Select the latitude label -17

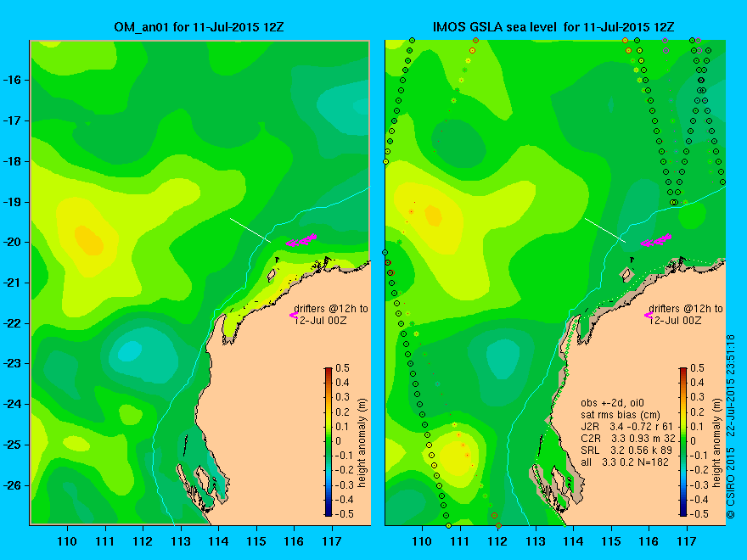11,120
